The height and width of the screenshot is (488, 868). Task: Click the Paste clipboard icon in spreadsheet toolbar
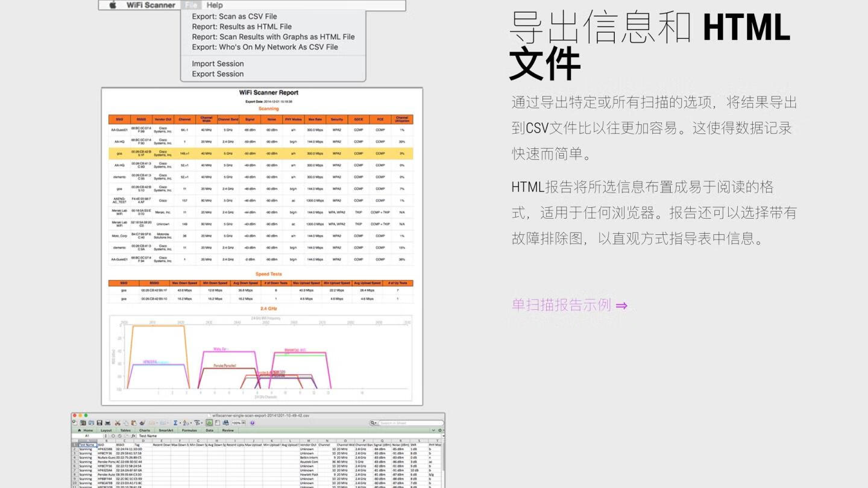coord(134,423)
